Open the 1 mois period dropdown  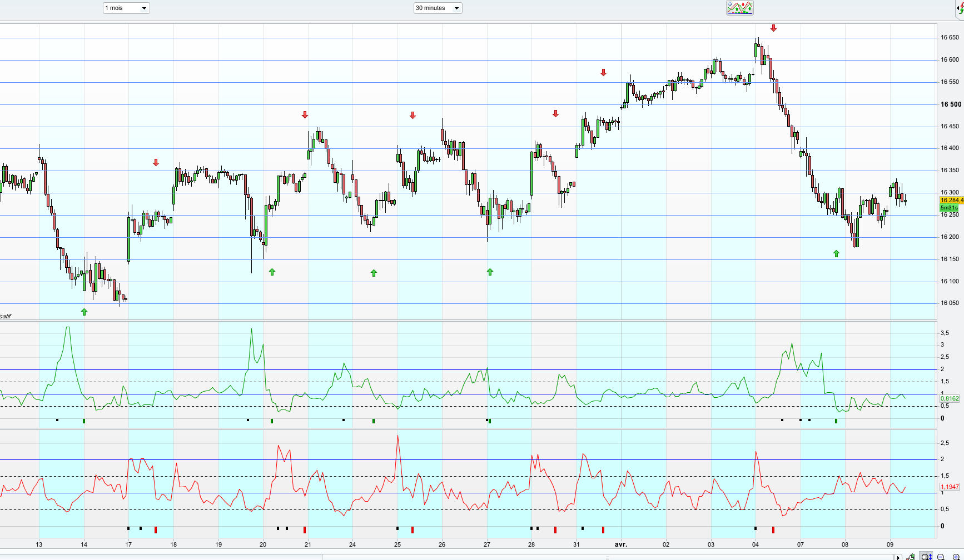point(126,8)
